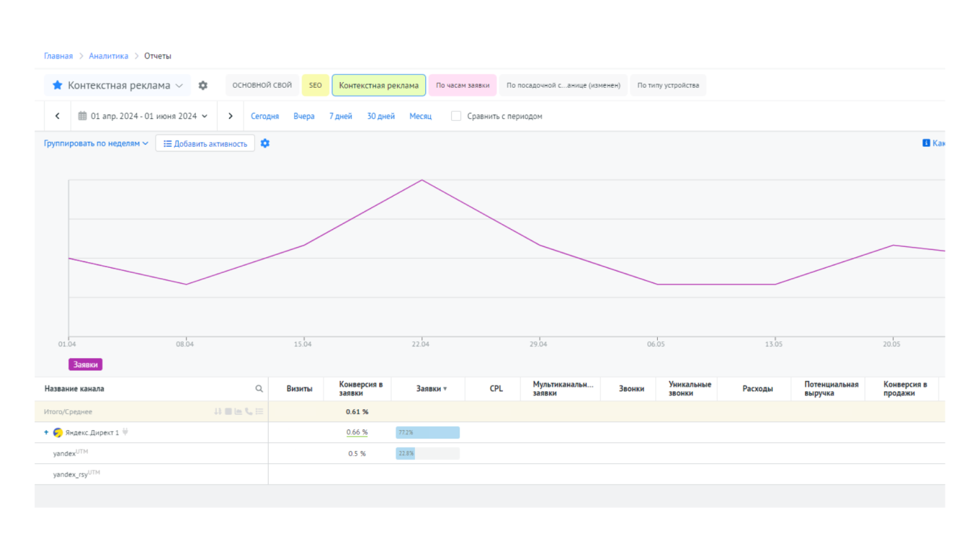Go to next date period arrow
The width and height of the screenshot is (980, 551).
pos(231,116)
